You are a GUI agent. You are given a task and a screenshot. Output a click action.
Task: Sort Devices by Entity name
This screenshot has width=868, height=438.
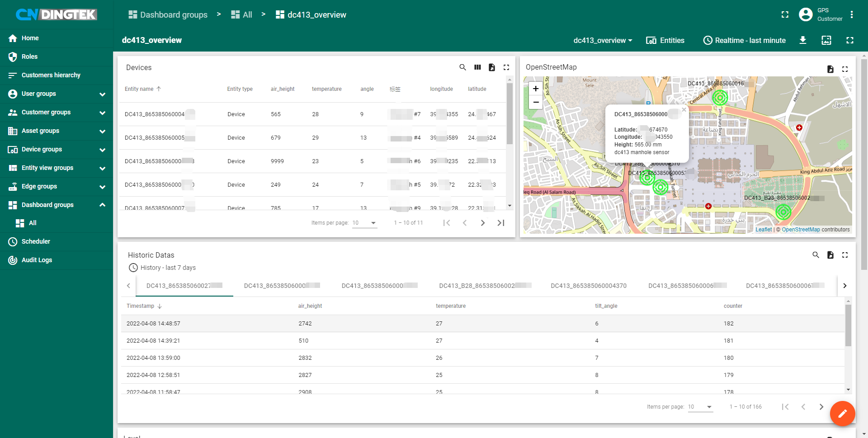pyautogui.click(x=143, y=89)
